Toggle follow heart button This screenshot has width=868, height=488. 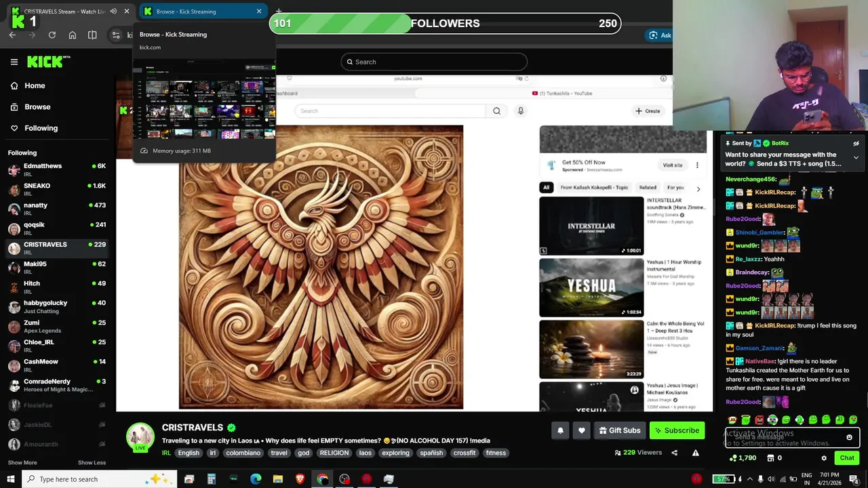pos(581,430)
